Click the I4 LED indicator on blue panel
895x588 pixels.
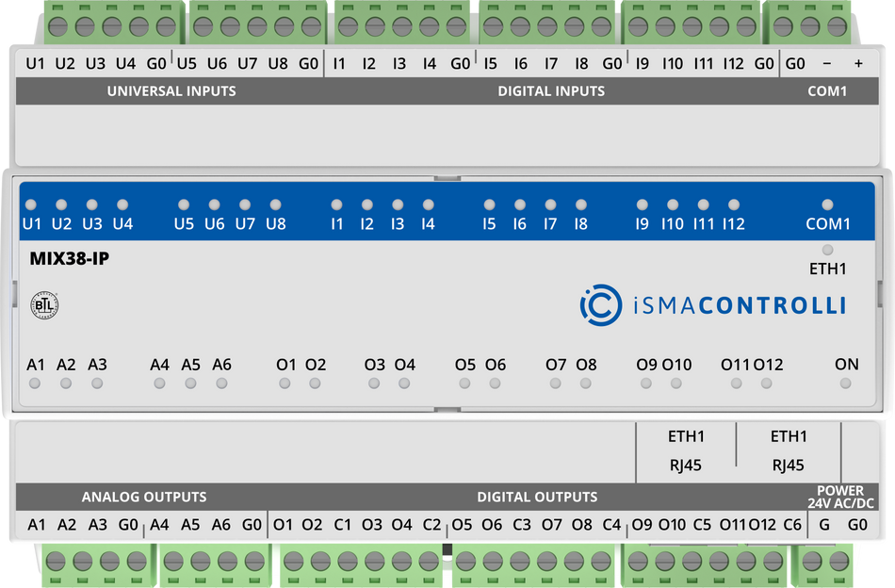429,204
